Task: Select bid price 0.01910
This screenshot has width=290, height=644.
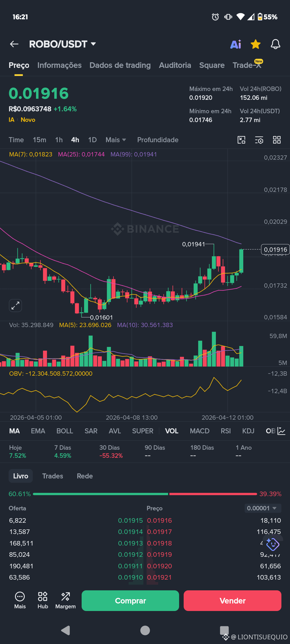Action: tap(130, 577)
